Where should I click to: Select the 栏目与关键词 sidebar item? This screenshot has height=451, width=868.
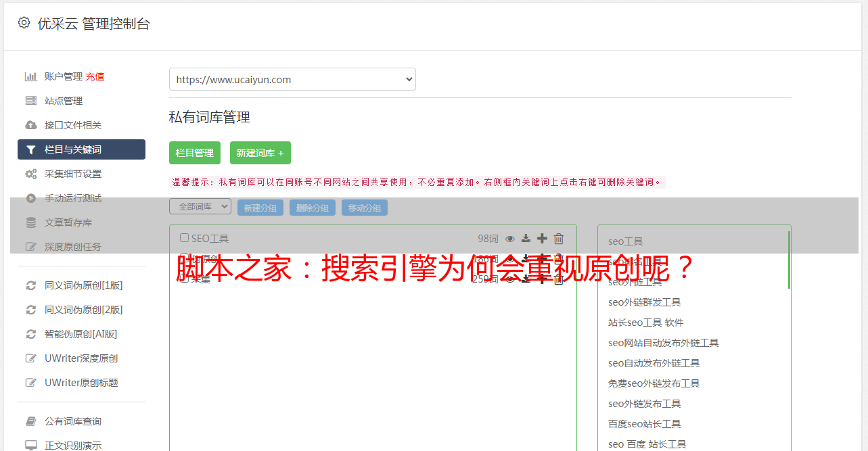click(x=81, y=149)
